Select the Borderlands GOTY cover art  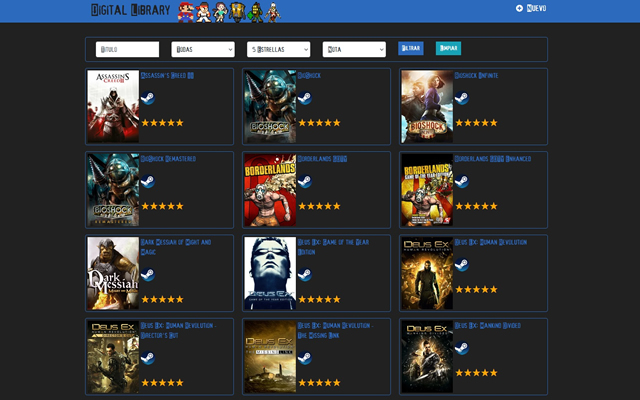(270, 190)
